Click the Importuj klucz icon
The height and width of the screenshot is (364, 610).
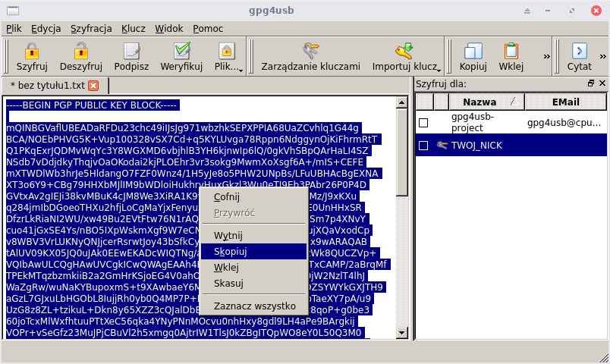(404, 51)
